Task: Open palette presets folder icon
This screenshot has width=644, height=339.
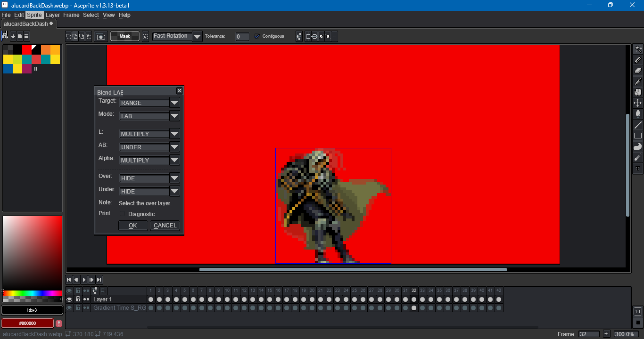Action: (20, 36)
